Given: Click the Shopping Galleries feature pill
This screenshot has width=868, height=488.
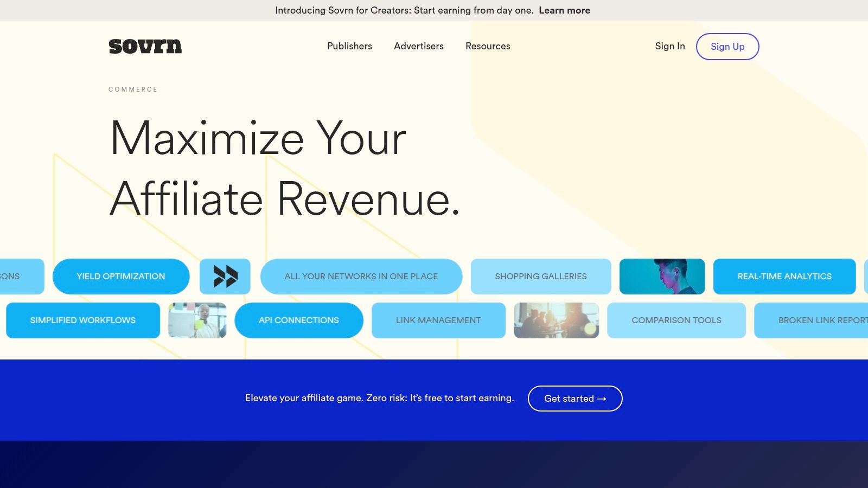Looking at the screenshot, I should 540,276.
